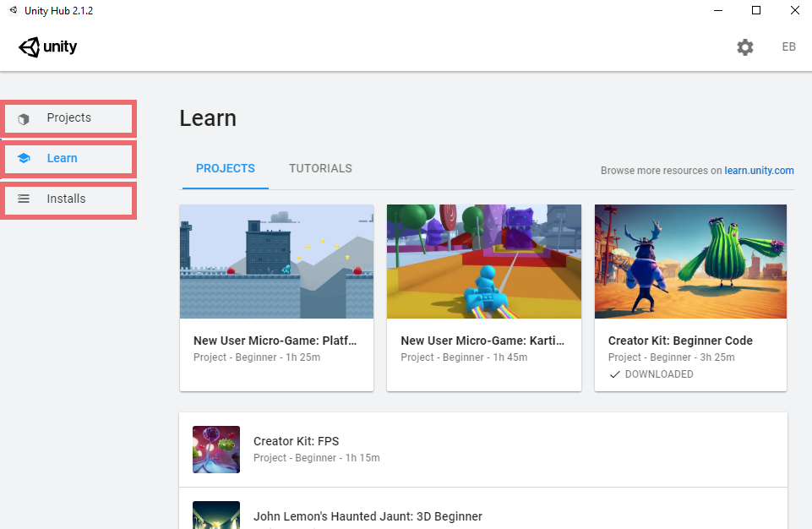Open the 'Creator Kit: FPS' list row
The height and width of the screenshot is (529, 812).
(x=483, y=450)
